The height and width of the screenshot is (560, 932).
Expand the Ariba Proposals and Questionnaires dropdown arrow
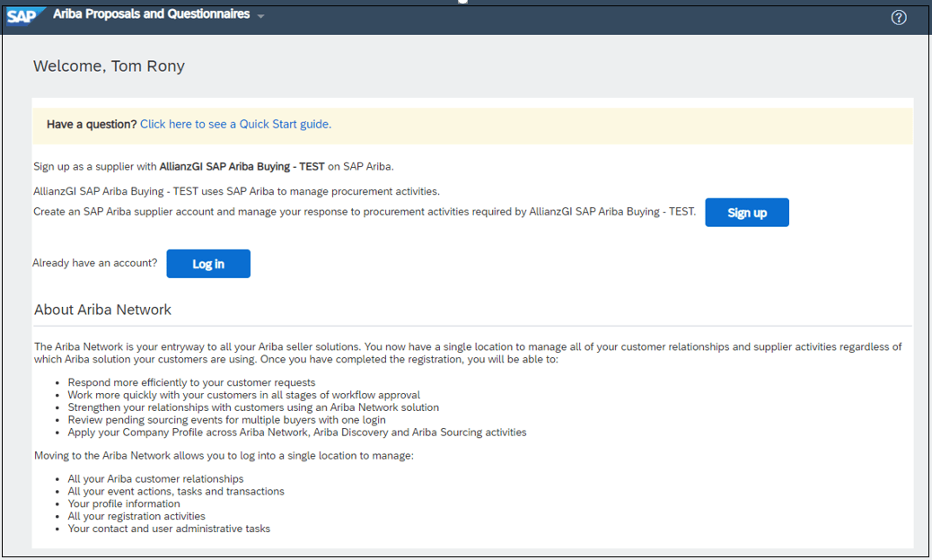tap(260, 16)
